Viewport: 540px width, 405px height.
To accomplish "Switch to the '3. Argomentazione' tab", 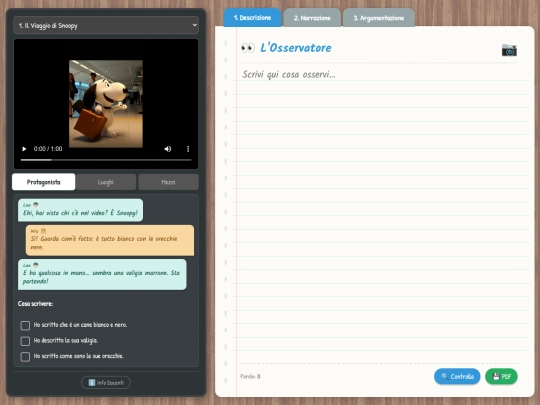I will click(x=378, y=18).
